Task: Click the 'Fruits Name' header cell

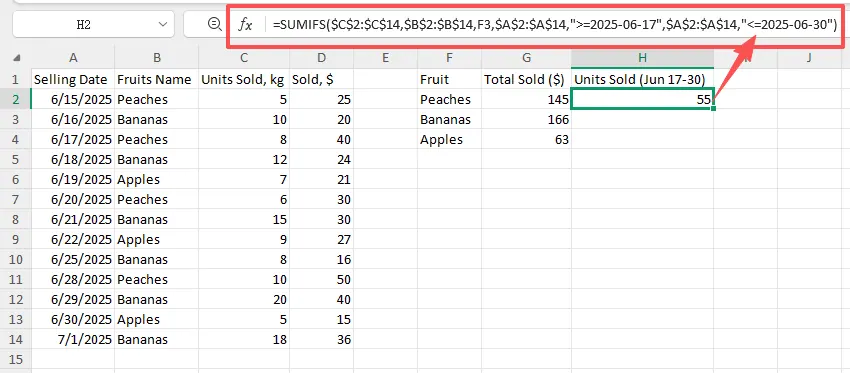Action: pos(157,80)
